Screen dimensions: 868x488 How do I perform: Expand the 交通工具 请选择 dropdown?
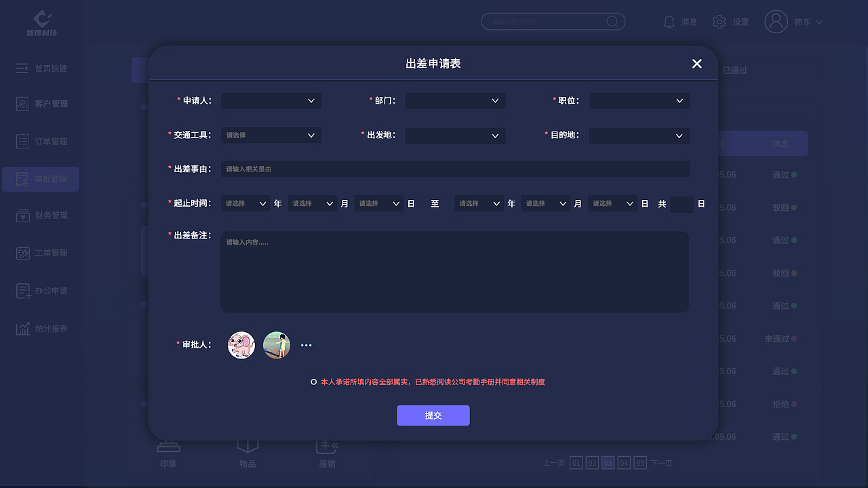[271, 135]
